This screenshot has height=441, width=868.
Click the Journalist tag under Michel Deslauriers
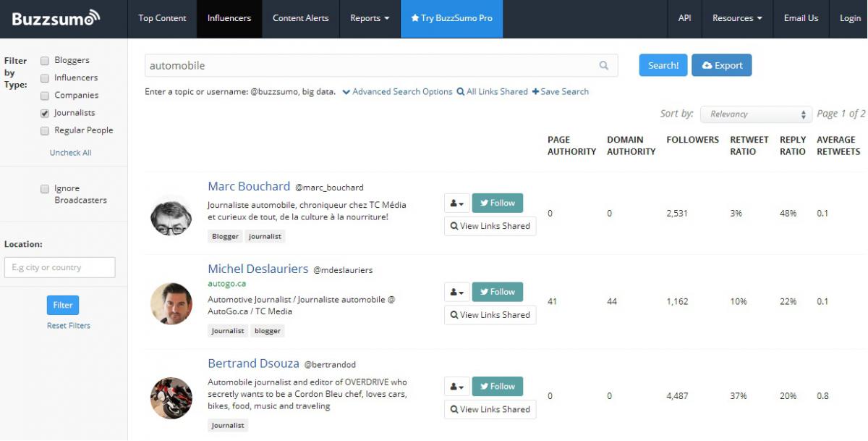[228, 331]
